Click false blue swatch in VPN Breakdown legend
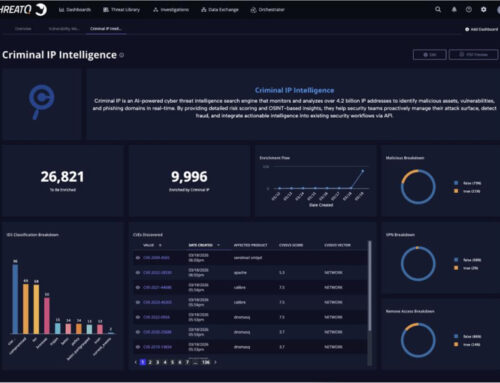 point(456,260)
